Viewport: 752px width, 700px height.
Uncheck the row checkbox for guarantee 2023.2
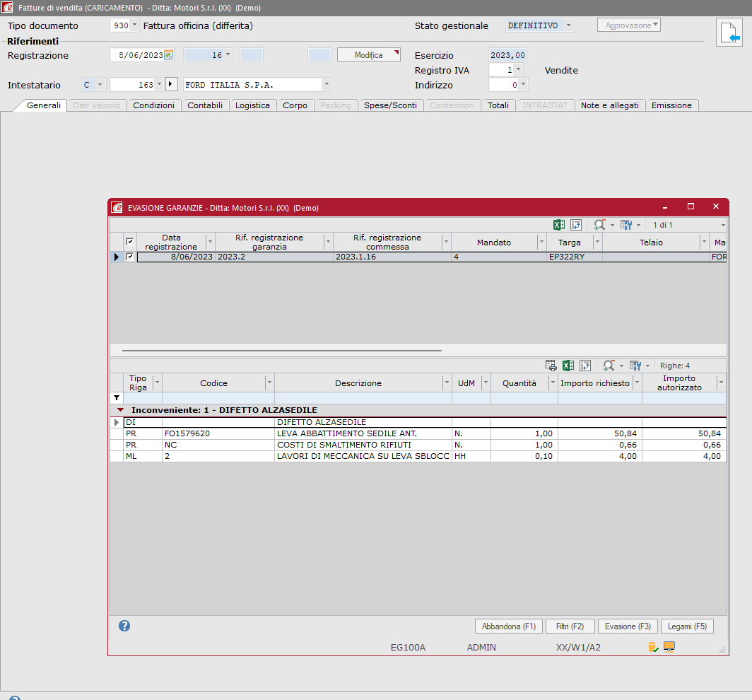pyautogui.click(x=129, y=257)
